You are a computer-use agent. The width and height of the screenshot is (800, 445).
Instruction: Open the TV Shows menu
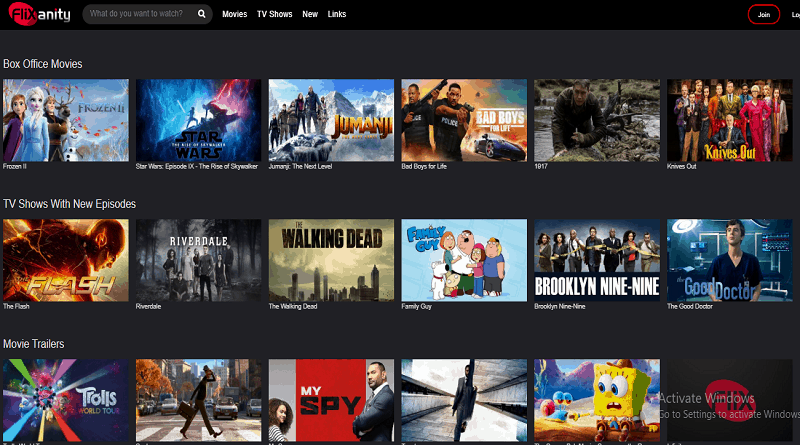click(274, 15)
